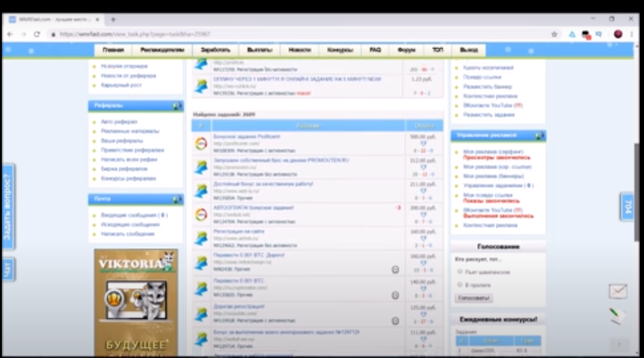Image resolution: width=644 pixels, height=358 pixels.
Task: Sort by the Оплата column header
Action: click(424, 125)
